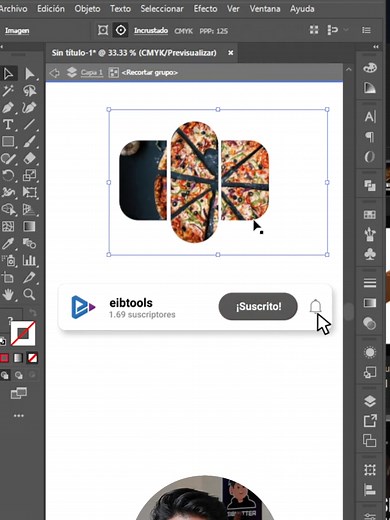Click the ¡Suscrito! button

(x=258, y=306)
